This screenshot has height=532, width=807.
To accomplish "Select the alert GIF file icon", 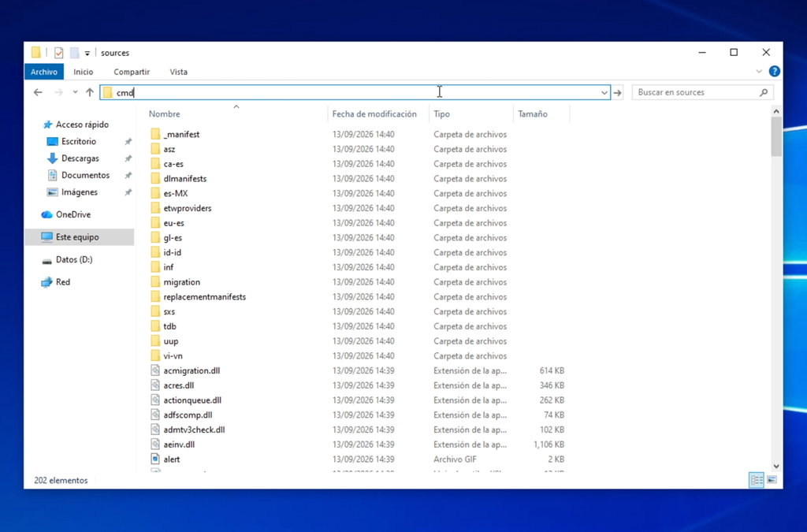I will pyautogui.click(x=155, y=459).
